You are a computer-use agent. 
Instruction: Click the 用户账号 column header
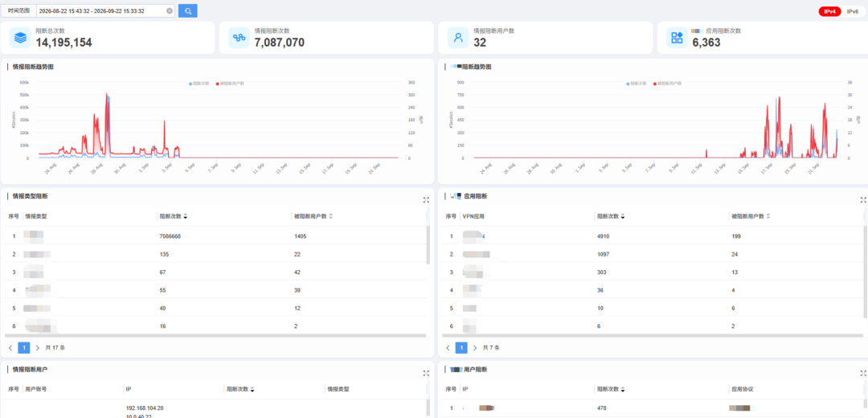36,389
